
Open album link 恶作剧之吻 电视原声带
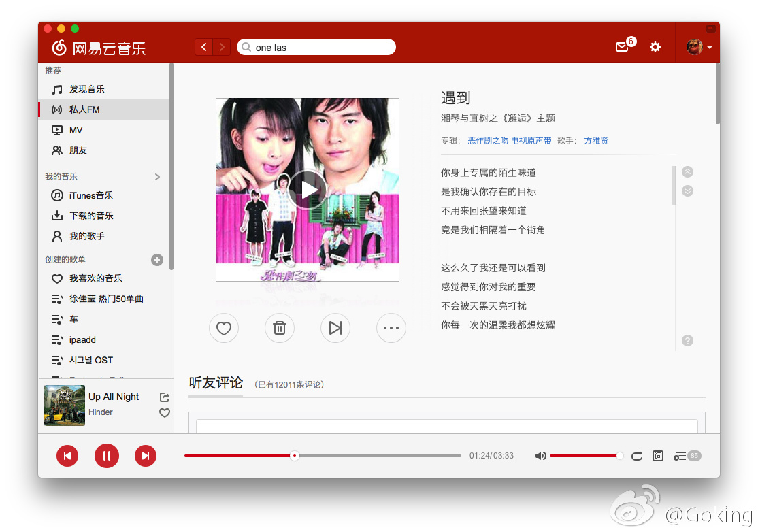click(x=510, y=141)
